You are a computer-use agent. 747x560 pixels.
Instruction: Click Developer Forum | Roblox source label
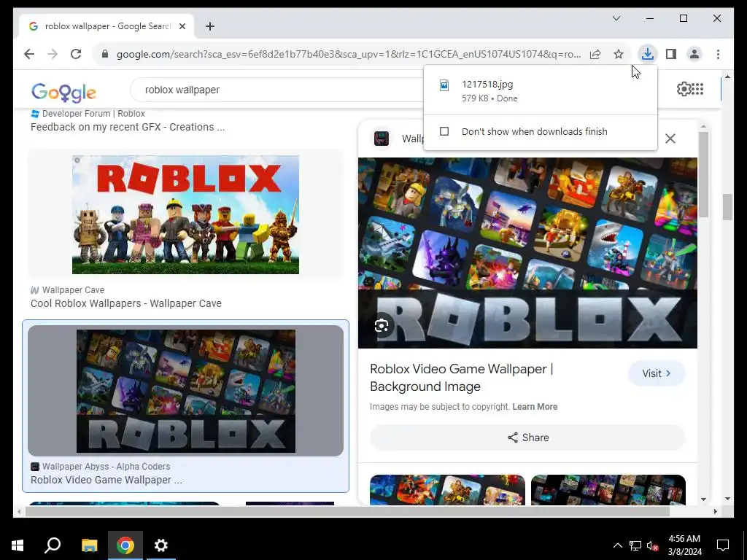(x=93, y=113)
